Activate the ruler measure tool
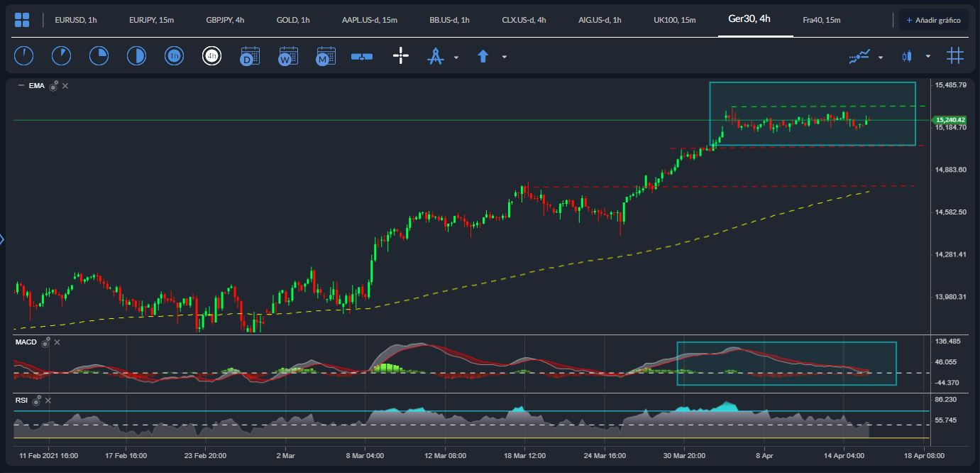The height and width of the screenshot is (473, 980). [362, 57]
